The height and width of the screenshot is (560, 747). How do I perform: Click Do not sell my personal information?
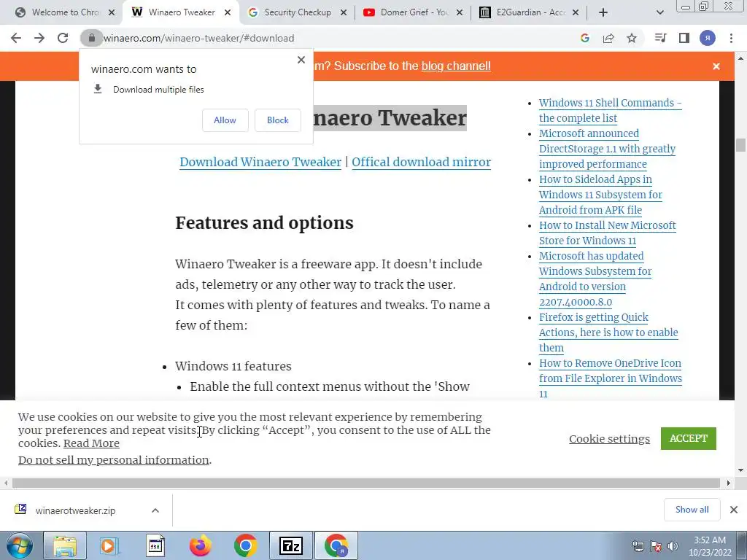(x=113, y=460)
